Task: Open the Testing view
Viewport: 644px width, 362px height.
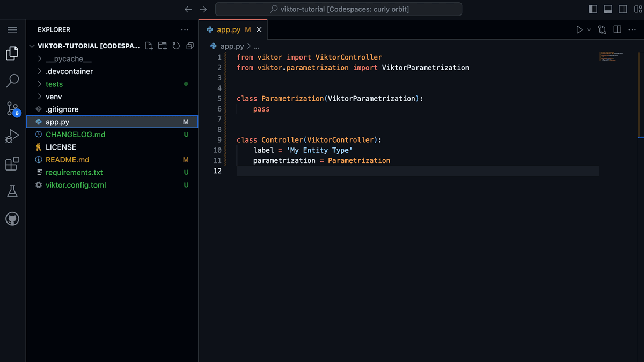Action: (x=12, y=191)
